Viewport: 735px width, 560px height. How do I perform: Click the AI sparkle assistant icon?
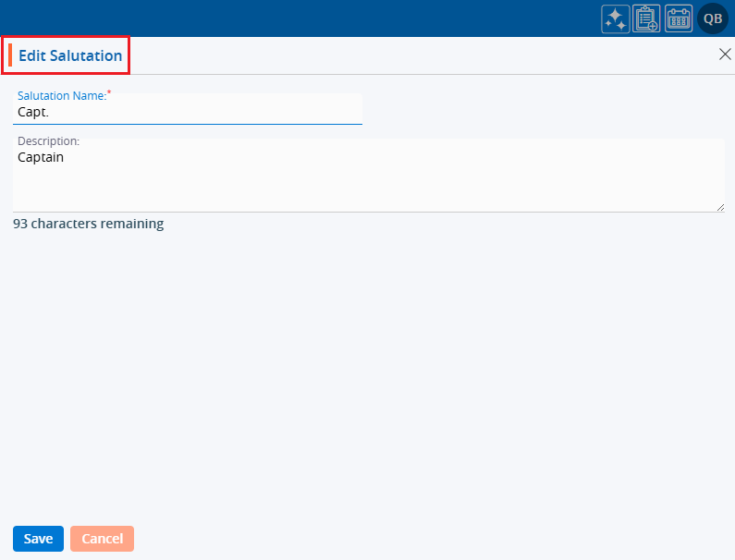[616, 18]
